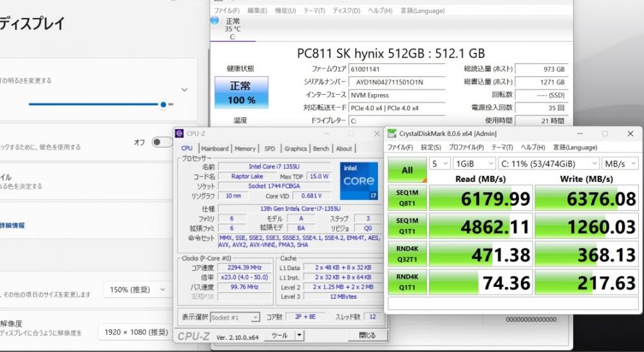Open ディスク(D) menu in CrystalDiskInfo
The image size is (644, 352).
click(346, 11)
